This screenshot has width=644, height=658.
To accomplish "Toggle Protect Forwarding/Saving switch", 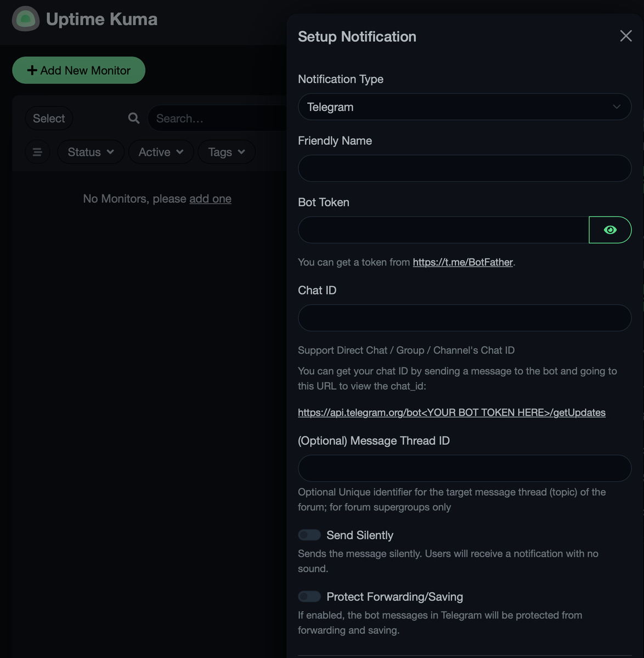I will click(x=309, y=597).
